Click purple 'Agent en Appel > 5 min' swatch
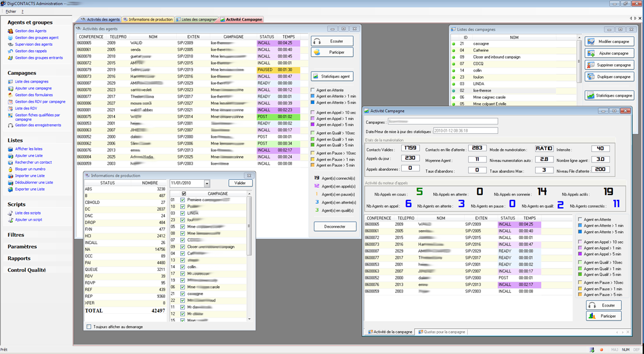644x354 pixels. click(313, 125)
